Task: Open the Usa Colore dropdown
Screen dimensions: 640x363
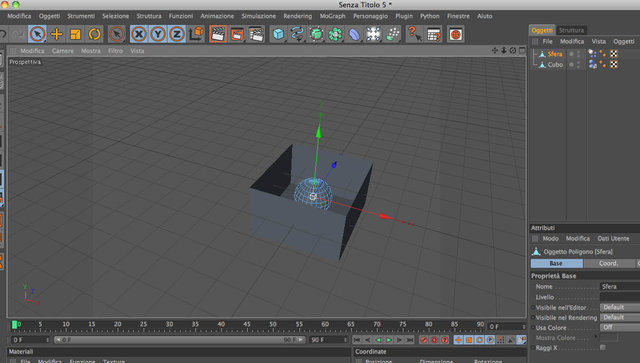Action: click(x=620, y=327)
